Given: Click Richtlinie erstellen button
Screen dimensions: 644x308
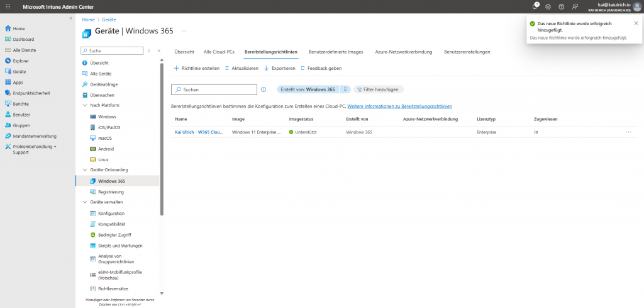Looking at the screenshot, I should click(197, 68).
